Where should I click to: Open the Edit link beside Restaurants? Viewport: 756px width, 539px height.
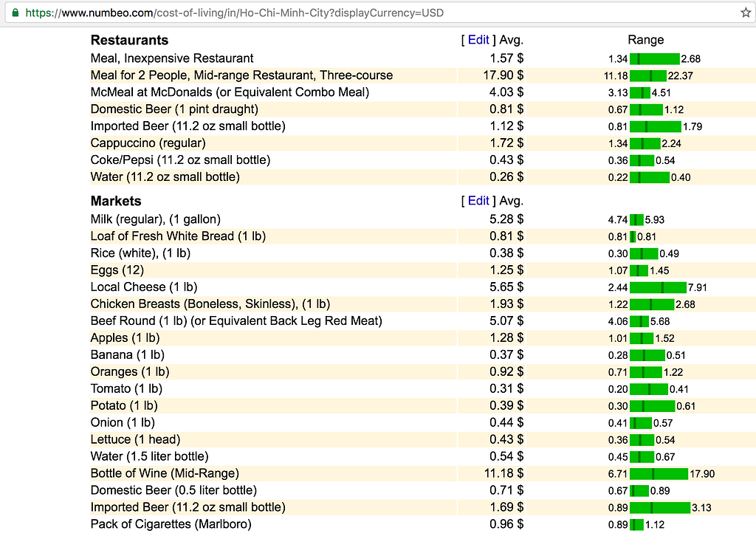[x=478, y=40]
